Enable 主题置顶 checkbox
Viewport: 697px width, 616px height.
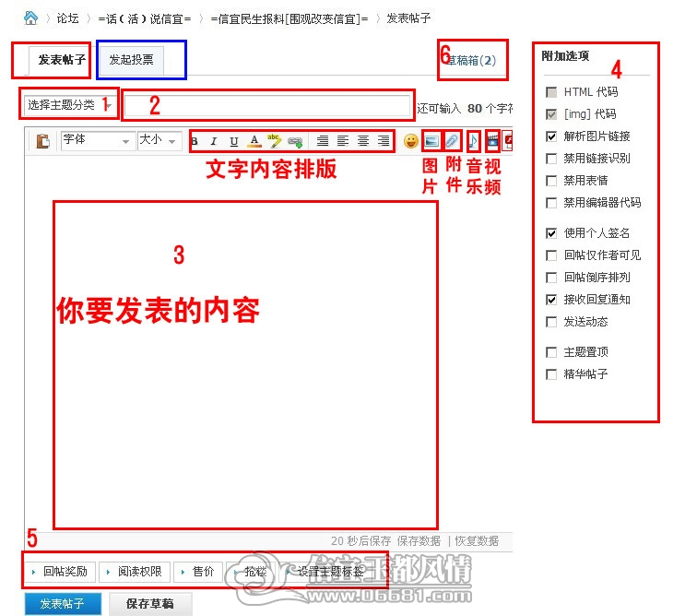(x=551, y=352)
